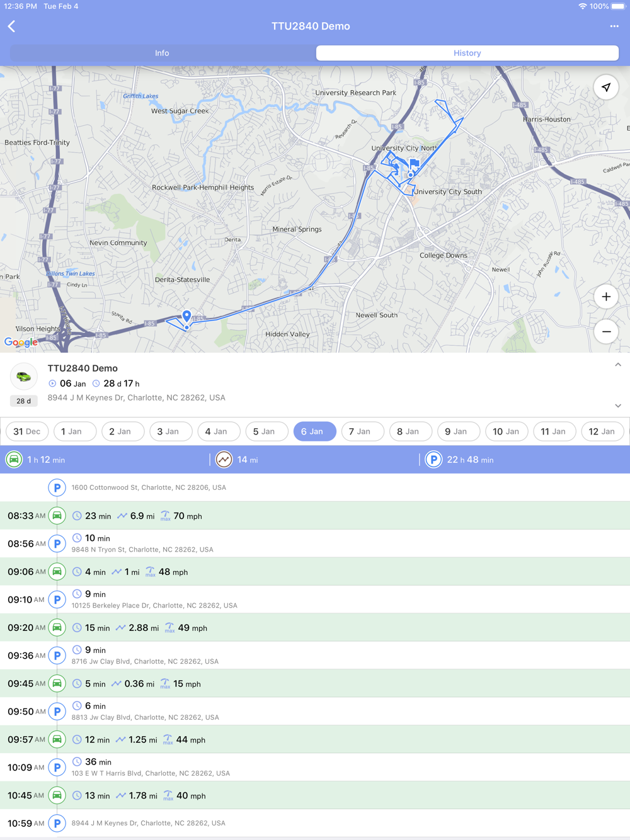Tap the 28 d status badge
This screenshot has height=840, width=630.
[24, 401]
